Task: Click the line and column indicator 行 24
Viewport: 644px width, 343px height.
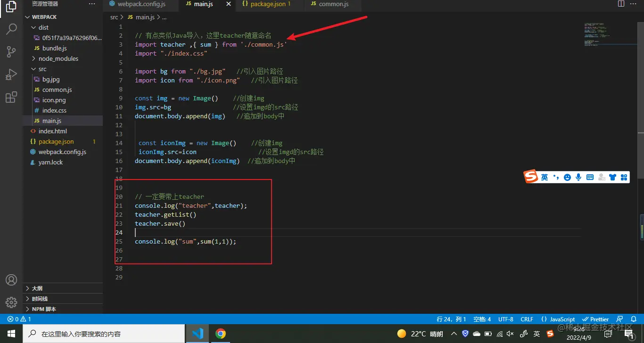Action: pyautogui.click(x=451, y=319)
